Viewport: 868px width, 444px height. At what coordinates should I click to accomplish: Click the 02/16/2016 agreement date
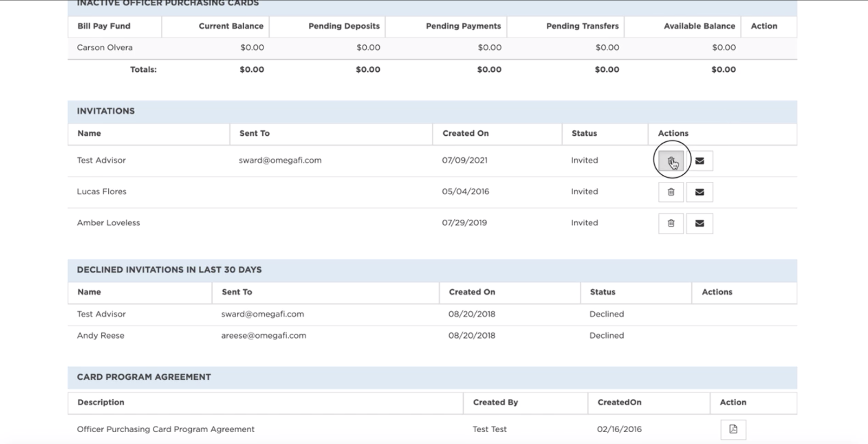click(x=619, y=429)
